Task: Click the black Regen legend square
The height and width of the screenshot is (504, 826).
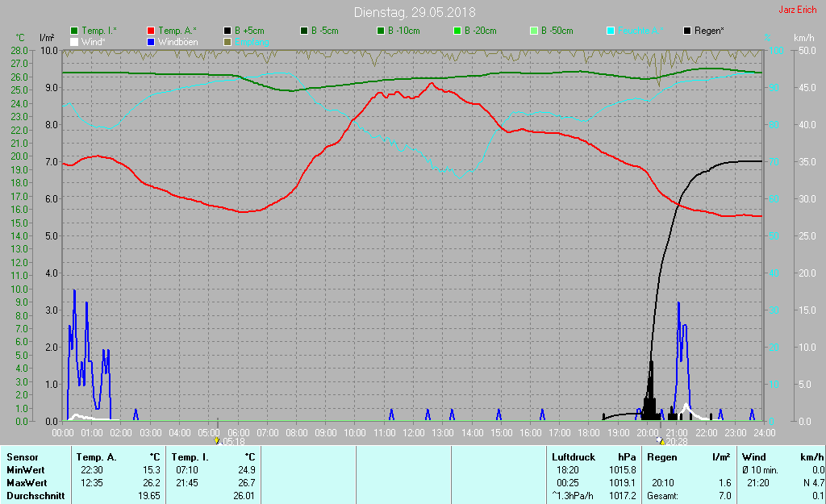Action: pyautogui.click(x=688, y=31)
